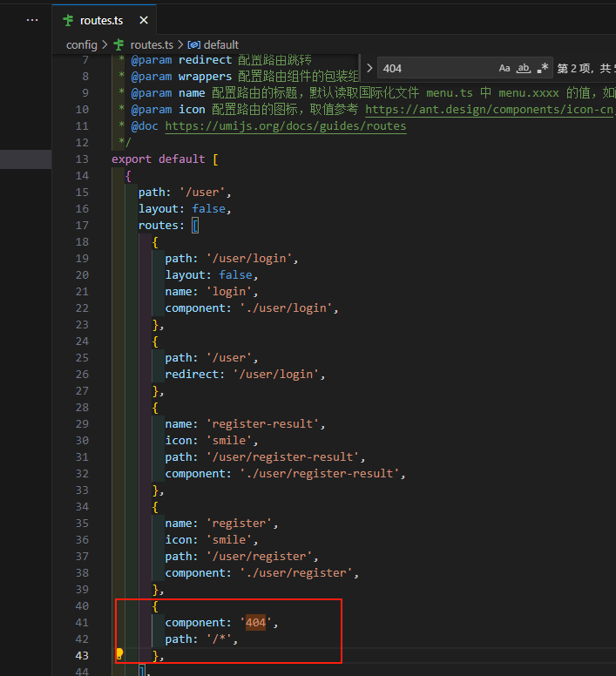Click the name: 'register-result' line
616x676 pixels.
click(x=245, y=423)
